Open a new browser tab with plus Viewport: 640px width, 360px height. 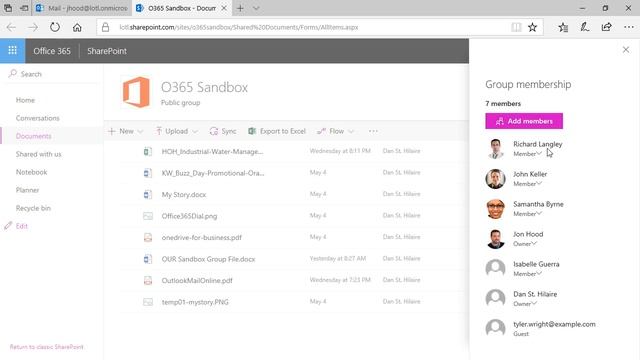pyautogui.click(x=240, y=8)
